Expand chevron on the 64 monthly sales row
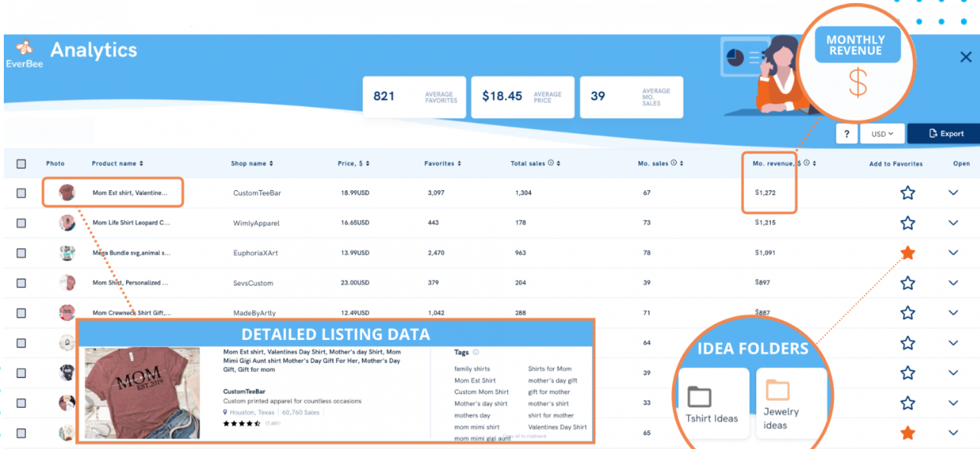This screenshot has width=980, height=449. [953, 343]
